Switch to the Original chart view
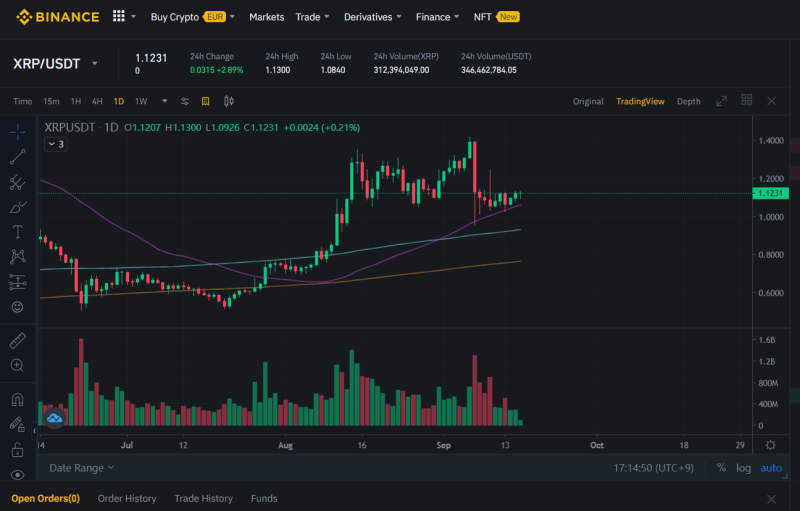 (x=588, y=101)
